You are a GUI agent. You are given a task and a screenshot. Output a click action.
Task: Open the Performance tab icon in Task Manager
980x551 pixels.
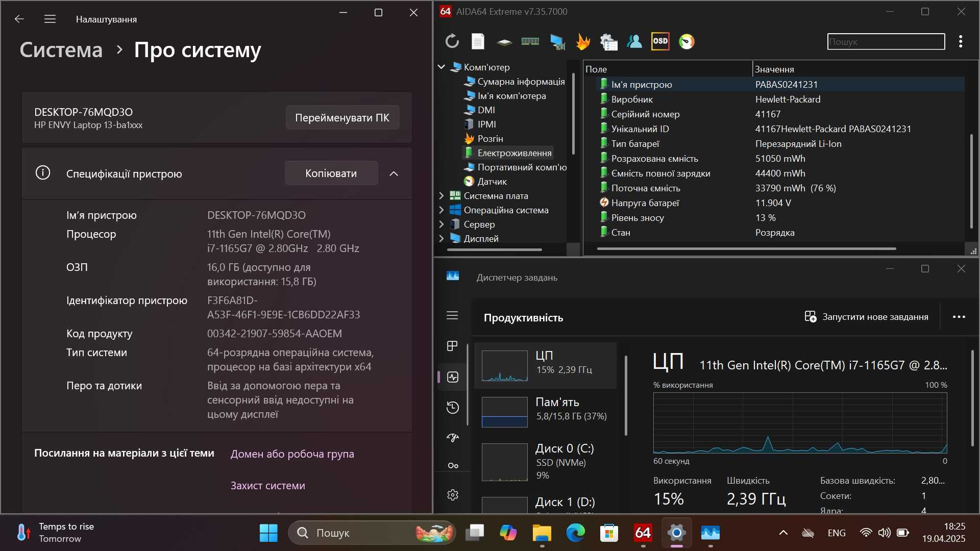pyautogui.click(x=452, y=377)
